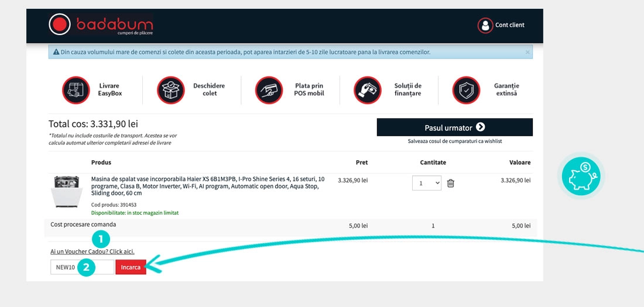Click the Deschidere colet box icon
644x307 pixels.
170,90
